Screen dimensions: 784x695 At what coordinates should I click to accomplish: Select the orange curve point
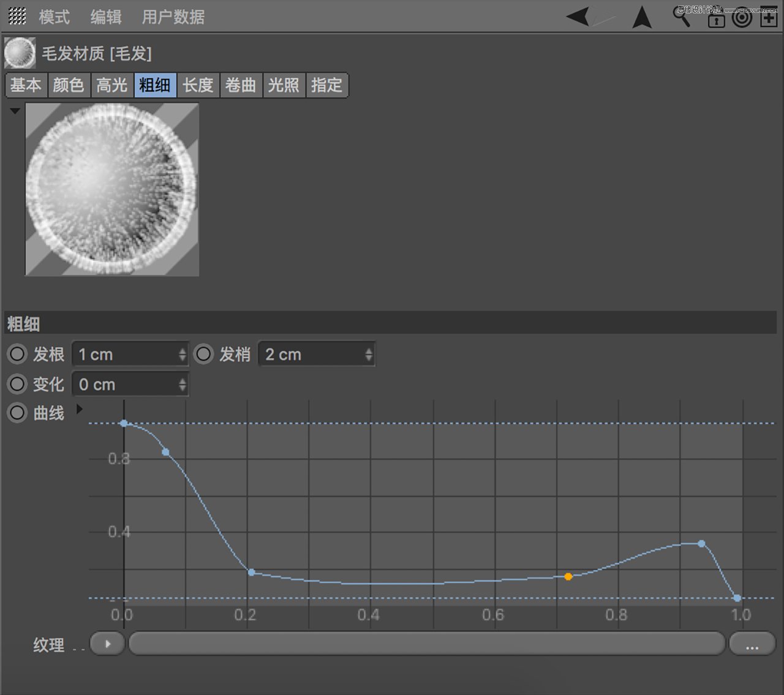(568, 576)
